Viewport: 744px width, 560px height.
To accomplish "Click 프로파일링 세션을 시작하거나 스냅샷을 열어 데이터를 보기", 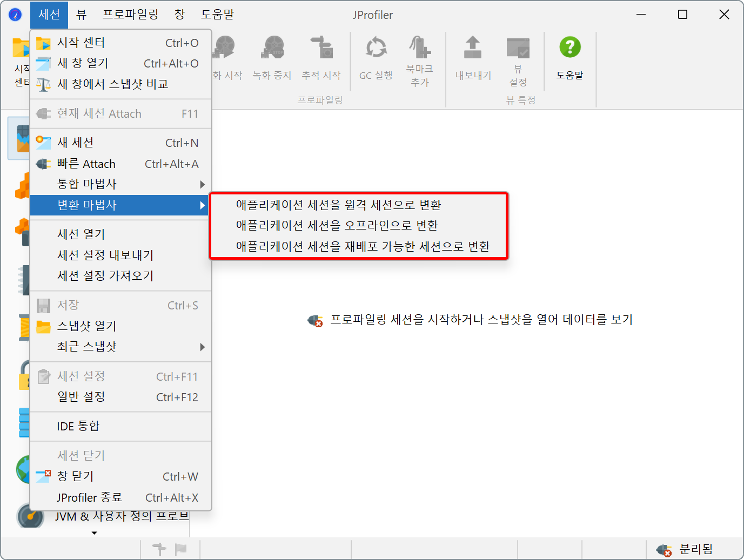I will coord(481,320).
